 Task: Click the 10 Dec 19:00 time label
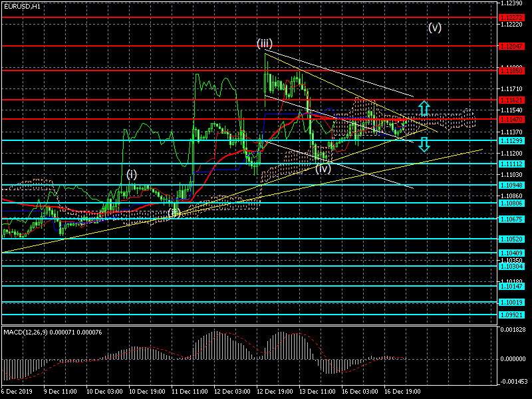pyautogui.click(x=147, y=391)
